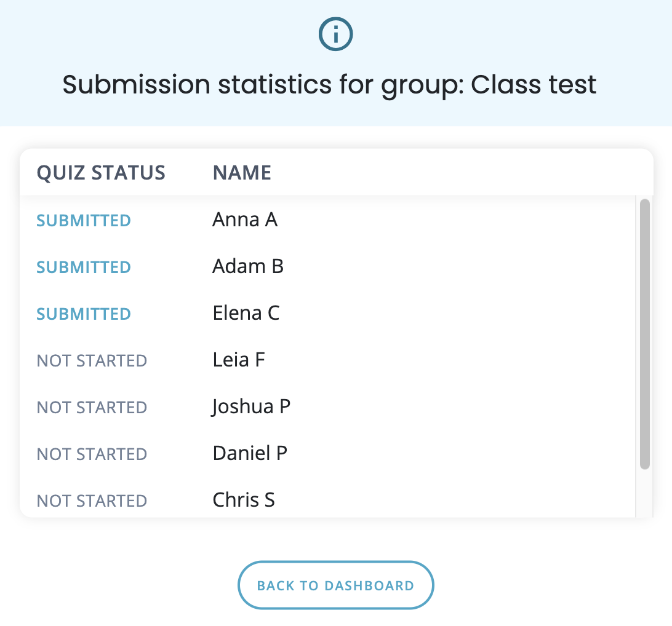This screenshot has width=672, height=626.
Task: Select the Quiz Status column header
Action: pos(101,173)
